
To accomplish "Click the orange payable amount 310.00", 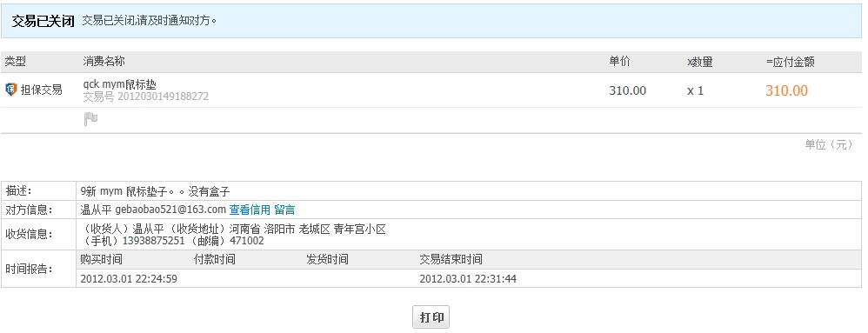I will pos(786,90).
